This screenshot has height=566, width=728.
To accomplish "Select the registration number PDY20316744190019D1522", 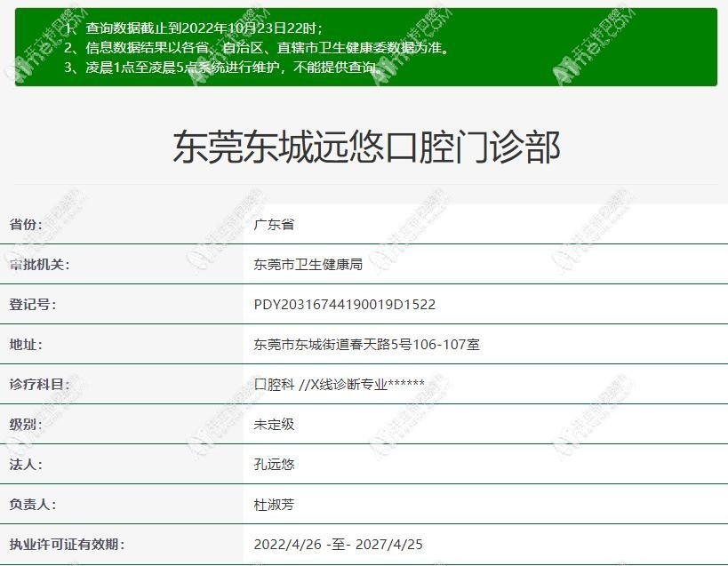I will click(x=345, y=304).
